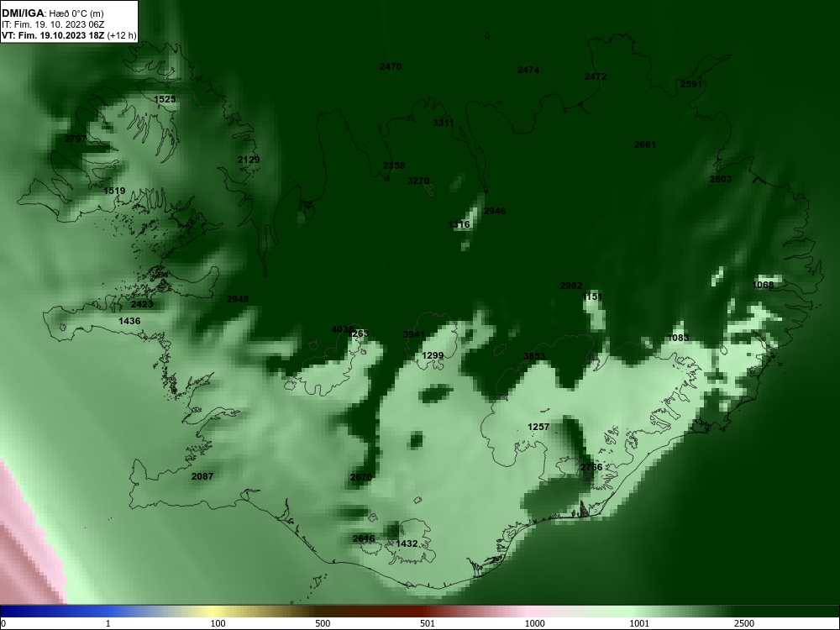Click the map value 3311
Screen dimensions: 840x630
coord(444,123)
